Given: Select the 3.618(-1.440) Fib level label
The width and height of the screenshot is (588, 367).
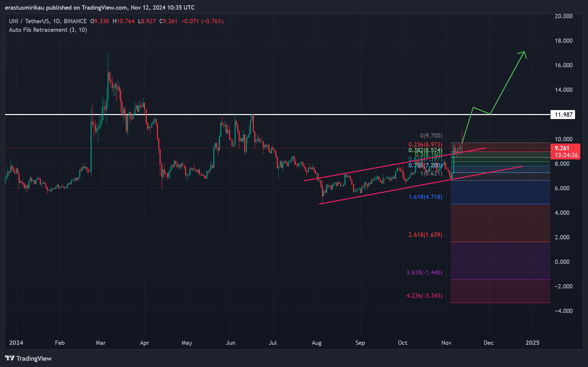Looking at the screenshot, I should (424, 273).
